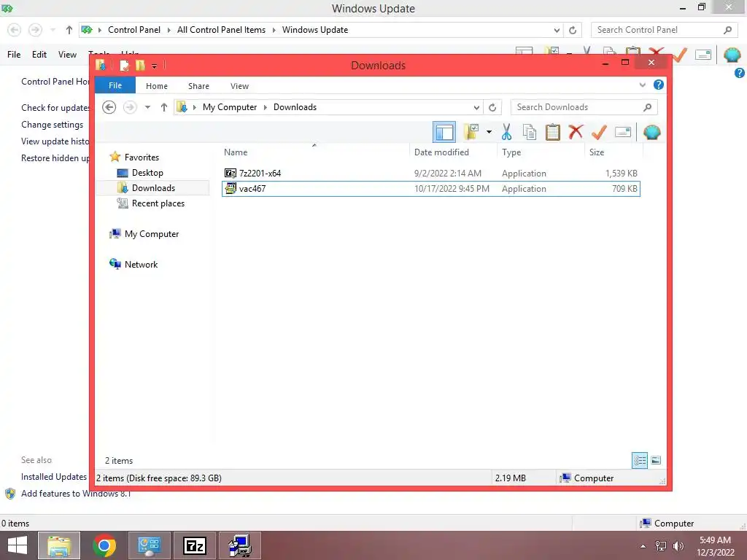Click the Cut scissors icon in Downloads toolbar
747x560 pixels.
506,132
